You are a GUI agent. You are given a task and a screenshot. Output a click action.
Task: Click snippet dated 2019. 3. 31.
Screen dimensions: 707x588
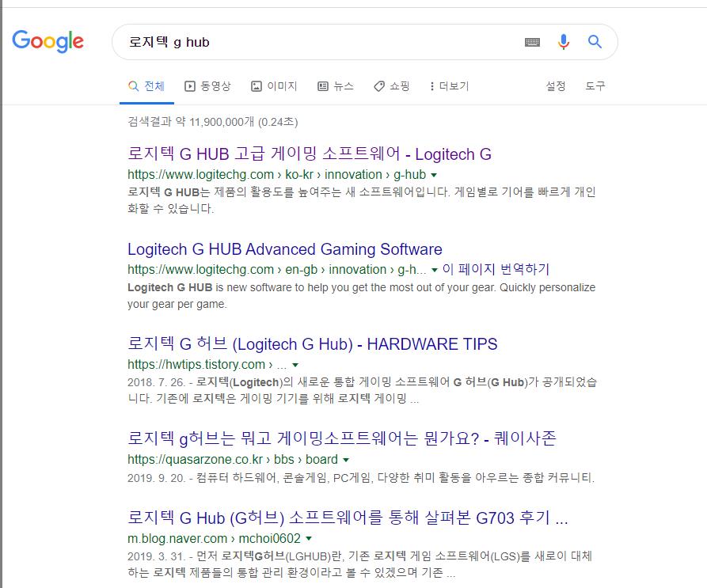pos(359,564)
